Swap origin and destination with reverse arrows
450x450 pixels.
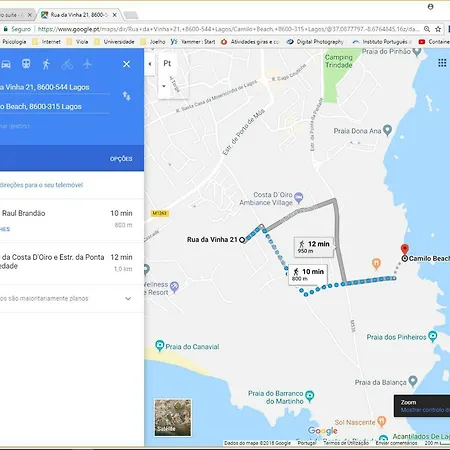(127, 96)
